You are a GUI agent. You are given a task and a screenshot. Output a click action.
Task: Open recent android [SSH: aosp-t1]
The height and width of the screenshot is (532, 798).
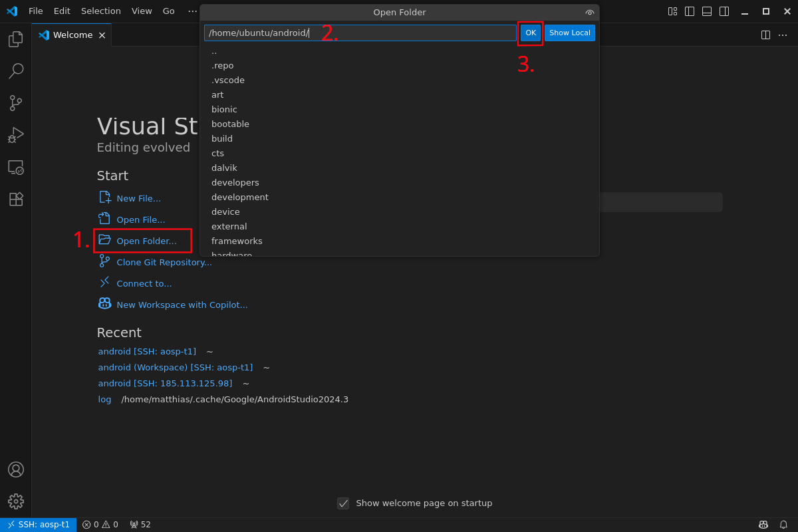pos(147,352)
